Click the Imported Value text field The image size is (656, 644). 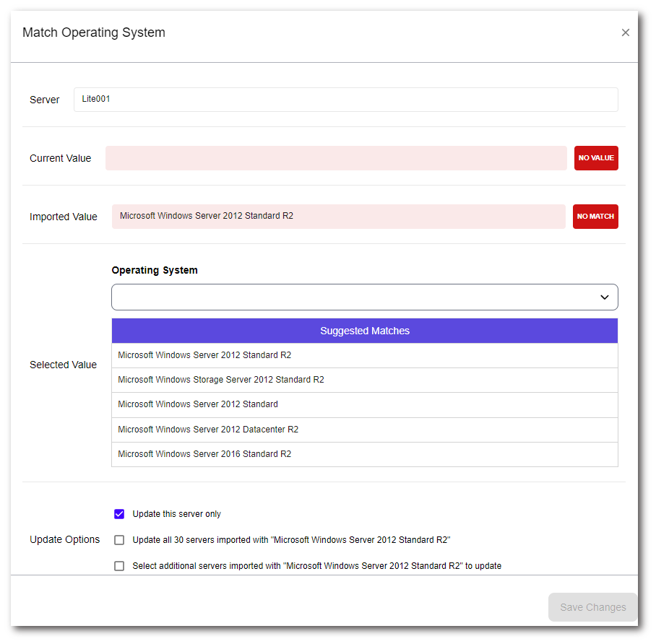click(338, 217)
